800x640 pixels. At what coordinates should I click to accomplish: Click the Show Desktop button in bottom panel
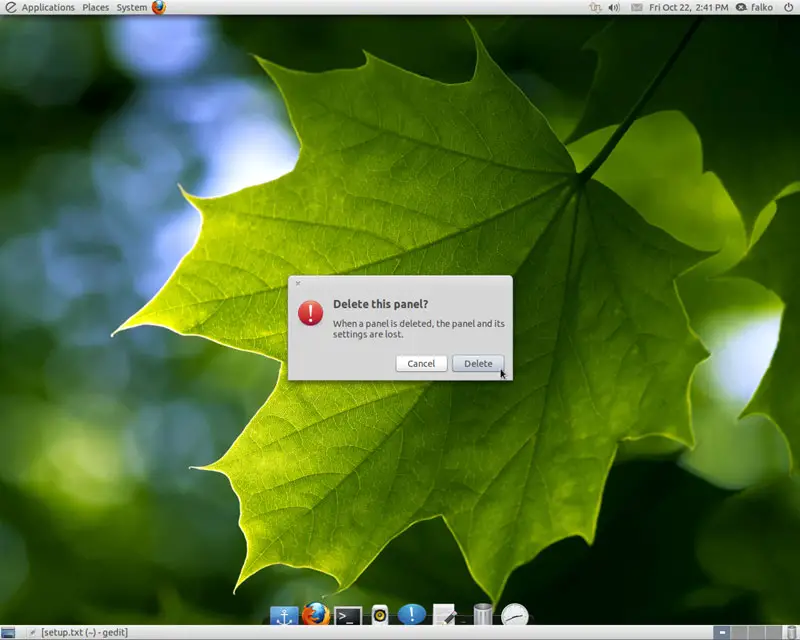click(8, 633)
